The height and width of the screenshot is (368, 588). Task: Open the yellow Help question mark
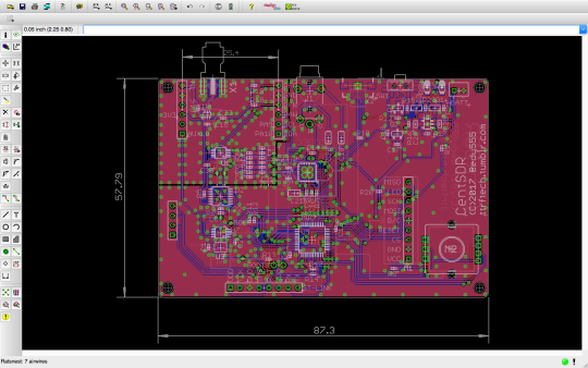point(251,6)
